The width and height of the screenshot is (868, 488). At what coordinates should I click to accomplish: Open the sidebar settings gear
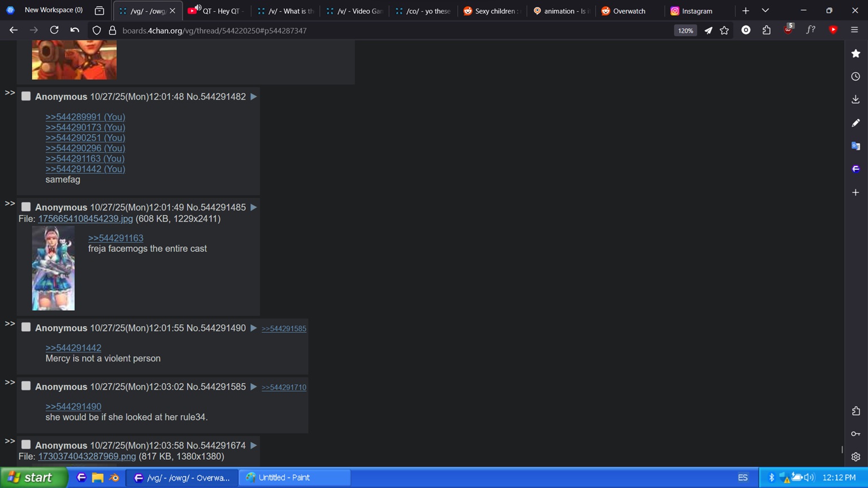tap(856, 456)
